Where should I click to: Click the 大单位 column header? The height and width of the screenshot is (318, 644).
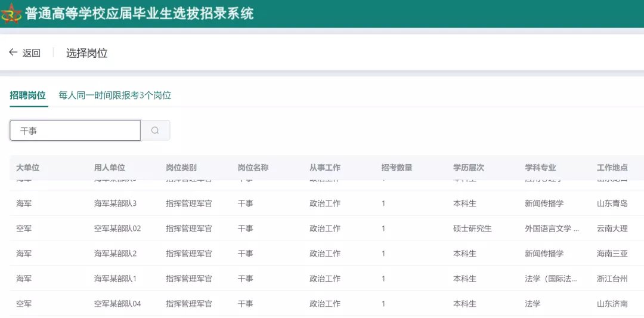pyautogui.click(x=28, y=168)
